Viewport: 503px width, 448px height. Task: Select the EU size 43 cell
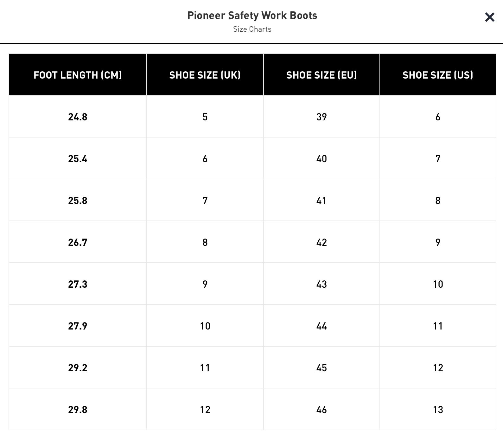point(322,284)
